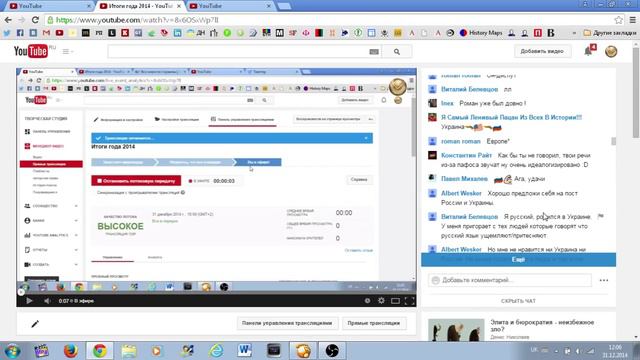Open Windows Explorer from the taskbar
This screenshot has width=640, height=360.
[129, 351]
